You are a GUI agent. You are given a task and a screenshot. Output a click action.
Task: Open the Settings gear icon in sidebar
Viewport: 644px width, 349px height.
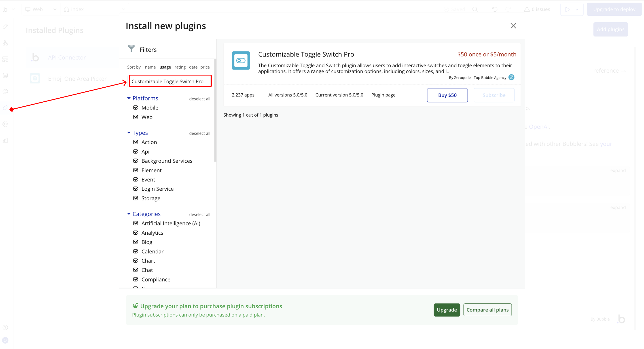[5, 124]
